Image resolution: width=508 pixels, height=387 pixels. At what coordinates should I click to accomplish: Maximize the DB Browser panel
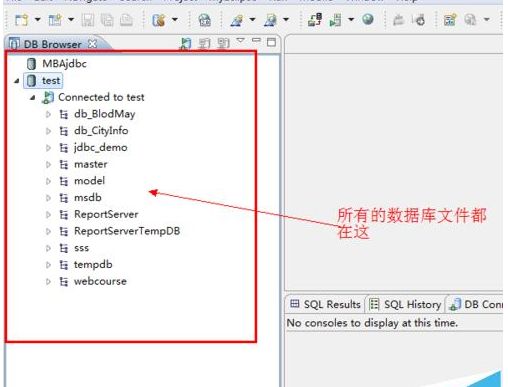click(x=272, y=42)
